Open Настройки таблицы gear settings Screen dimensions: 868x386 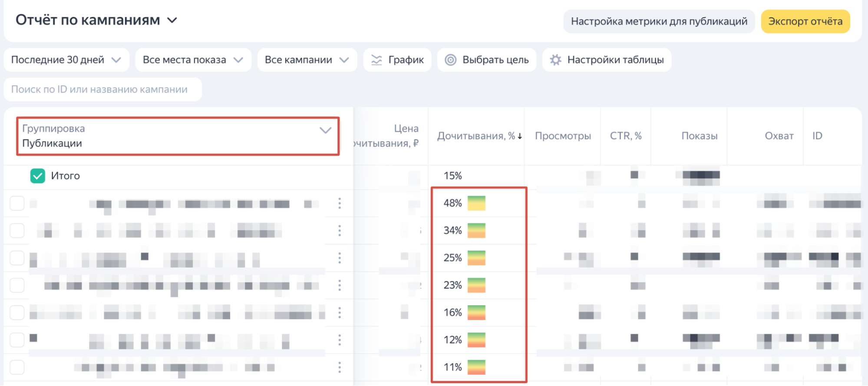[607, 60]
